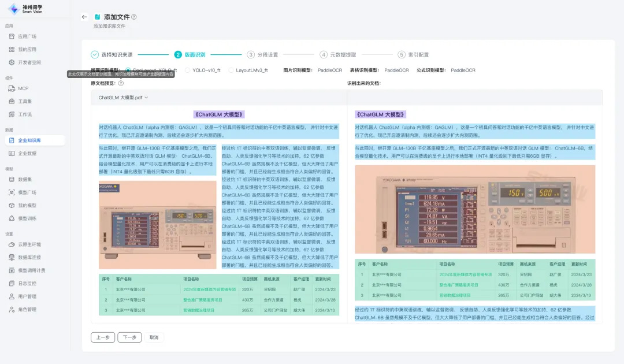Expand the ChatGLM 大模型.pdf file dropdown
The height and width of the screenshot is (364, 624).
click(123, 98)
